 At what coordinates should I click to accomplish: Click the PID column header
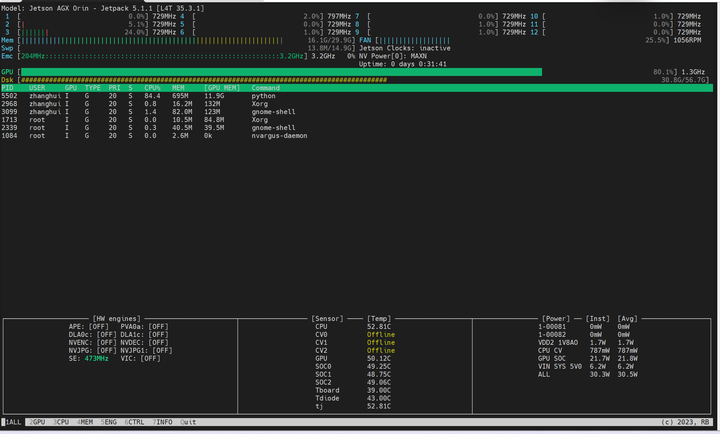point(7,88)
